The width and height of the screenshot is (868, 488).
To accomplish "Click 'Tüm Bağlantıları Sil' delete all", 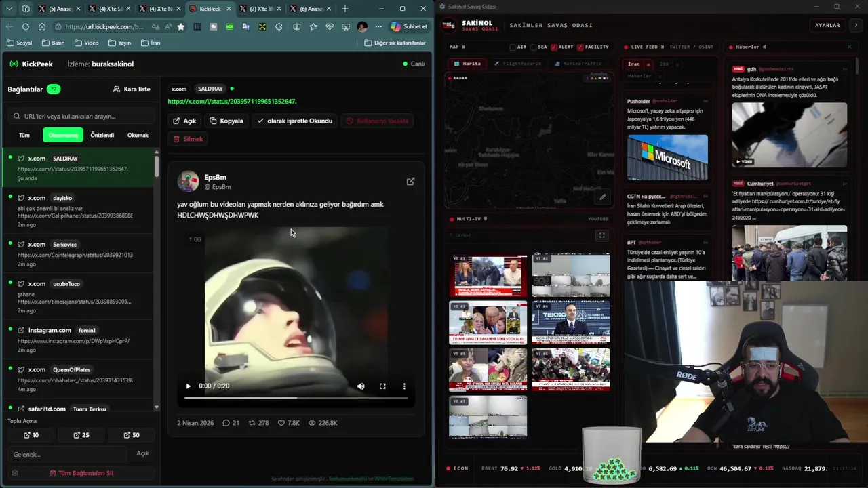I will click(x=81, y=473).
